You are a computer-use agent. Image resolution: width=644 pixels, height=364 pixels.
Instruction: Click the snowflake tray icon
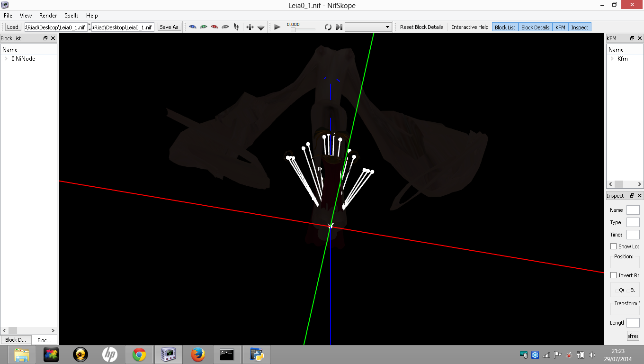click(535, 355)
